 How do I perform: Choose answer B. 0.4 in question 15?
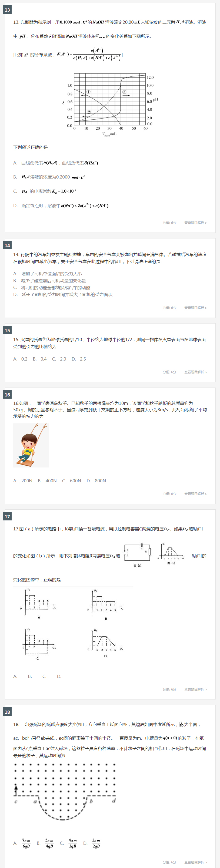(x=40, y=359)
